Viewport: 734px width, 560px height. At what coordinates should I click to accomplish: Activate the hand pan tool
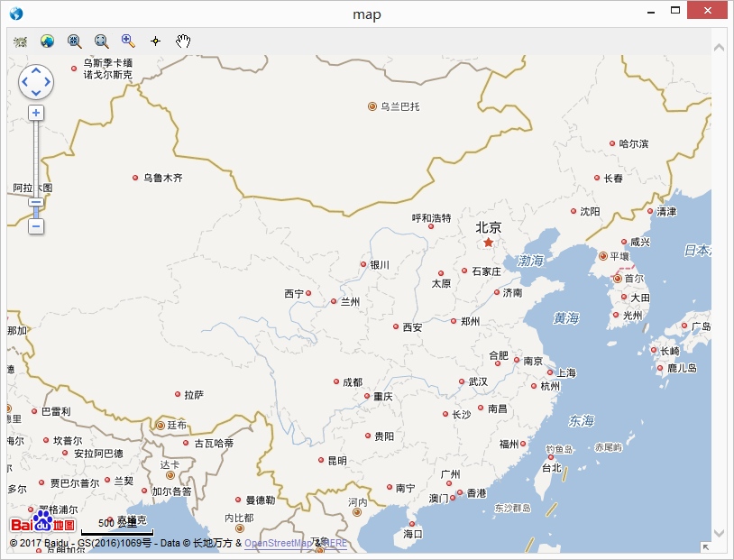coord(183,41)
